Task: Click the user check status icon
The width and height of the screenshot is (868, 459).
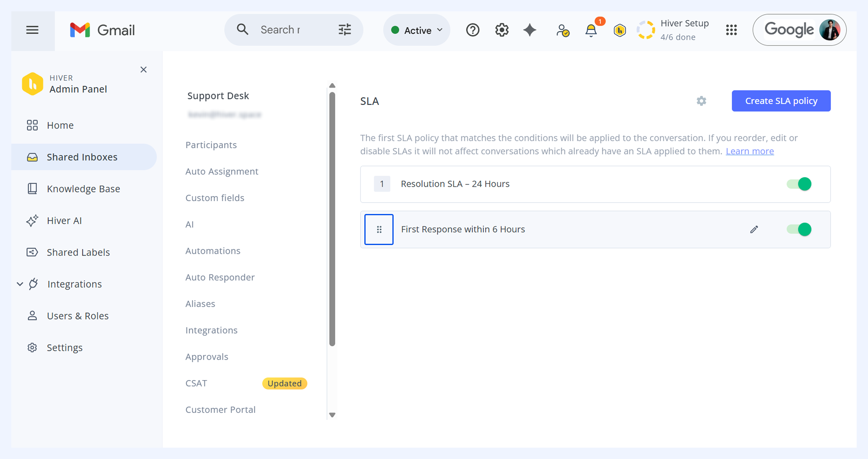Action: tap(562, 30)
